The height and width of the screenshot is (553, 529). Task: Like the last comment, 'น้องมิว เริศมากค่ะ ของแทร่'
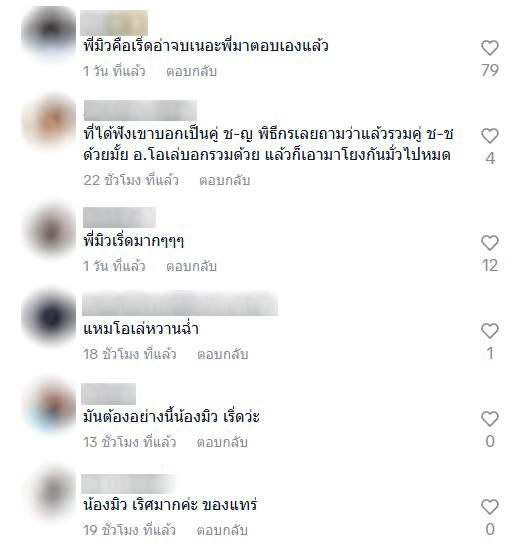tap(490, 507)
